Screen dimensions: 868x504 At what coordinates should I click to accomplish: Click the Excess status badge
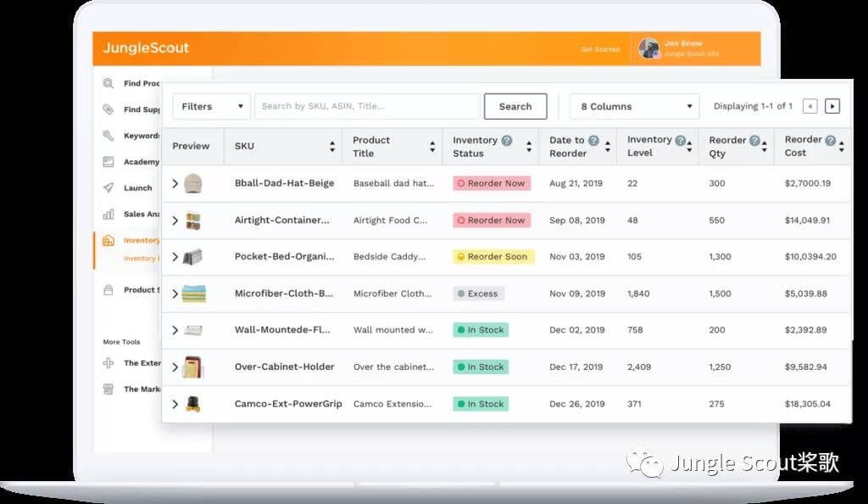478,294
